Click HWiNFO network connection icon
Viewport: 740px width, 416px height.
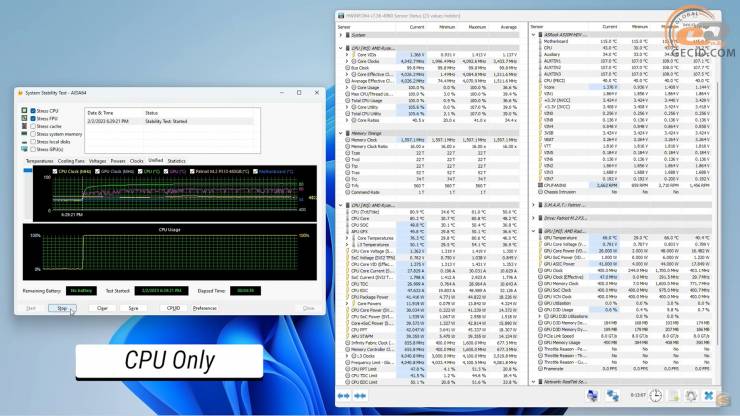613,396
